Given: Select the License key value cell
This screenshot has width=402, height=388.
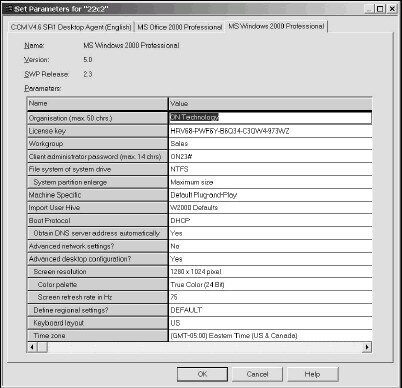Looking at the screenshot, I should (270, 131).
